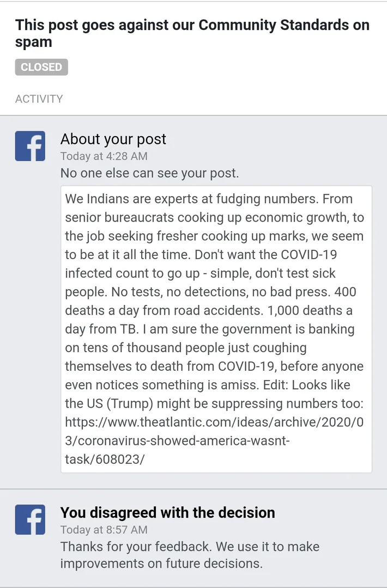Click the No one else can see your post text
Viewport: 387px width, 588px height.
coord(149,173)
